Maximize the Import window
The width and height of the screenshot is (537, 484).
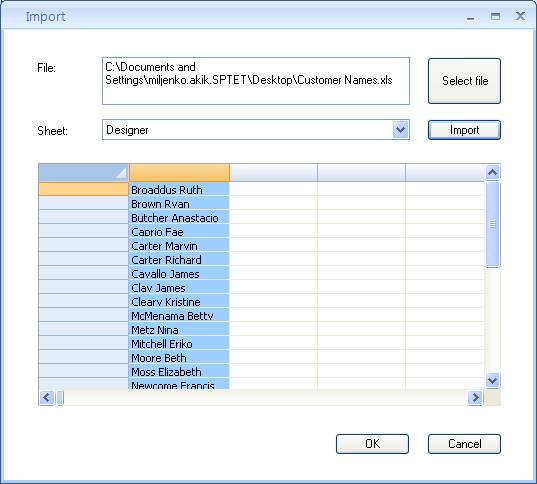(x=495, y=16)
